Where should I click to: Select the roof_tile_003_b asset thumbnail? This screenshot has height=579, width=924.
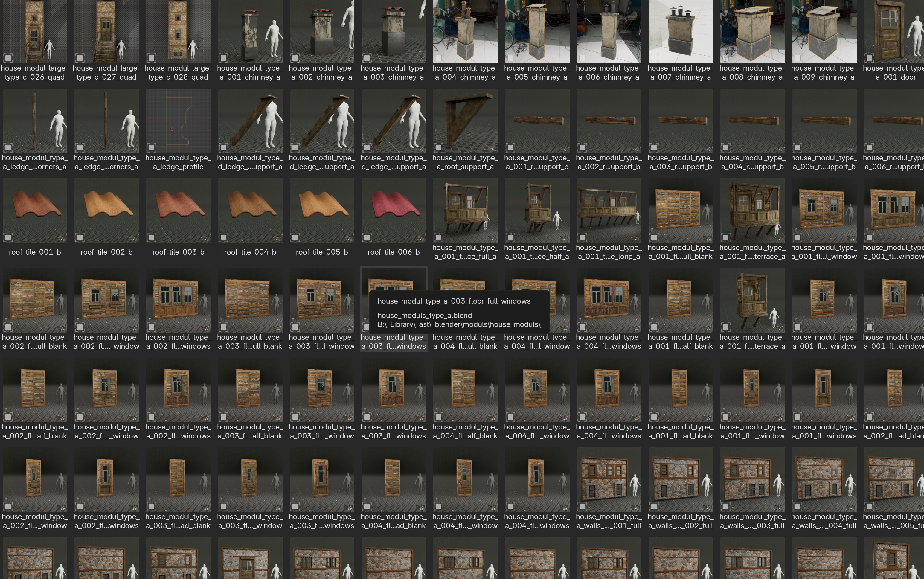click(178, 211)
